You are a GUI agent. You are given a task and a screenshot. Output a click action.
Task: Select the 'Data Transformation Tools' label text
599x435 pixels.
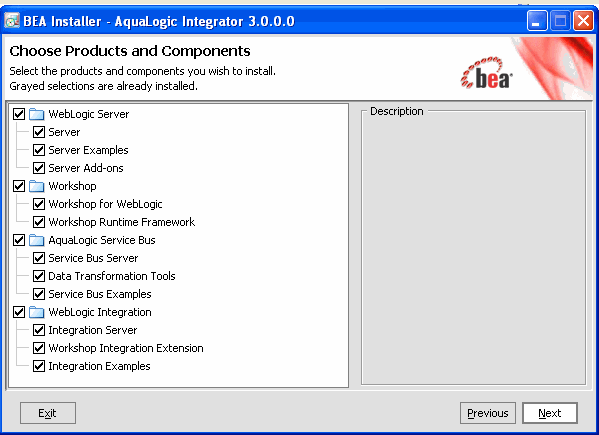(112, 276)
